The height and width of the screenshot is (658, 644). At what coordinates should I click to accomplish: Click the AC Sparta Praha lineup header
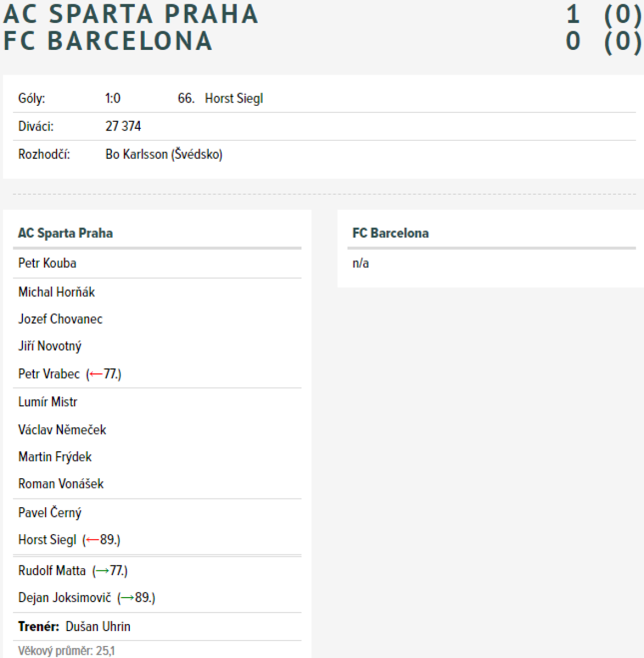[65, 233]
